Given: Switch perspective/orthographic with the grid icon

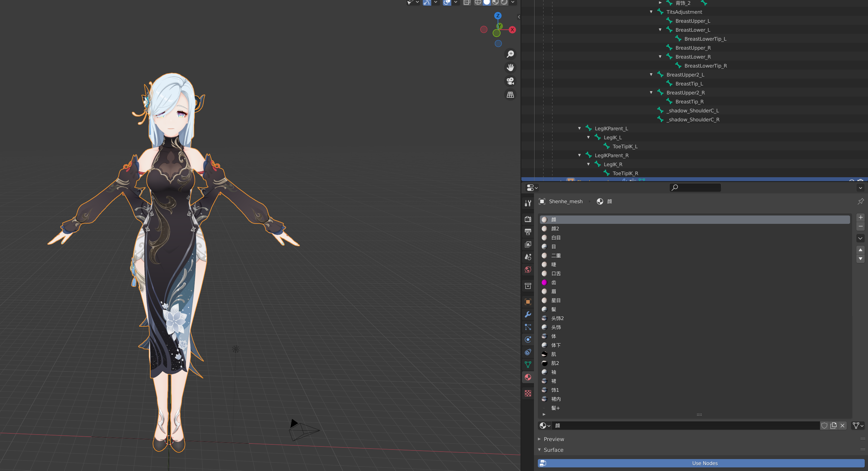Looking at the screenshot, I should pyautogui.click(x=510, y=95).
